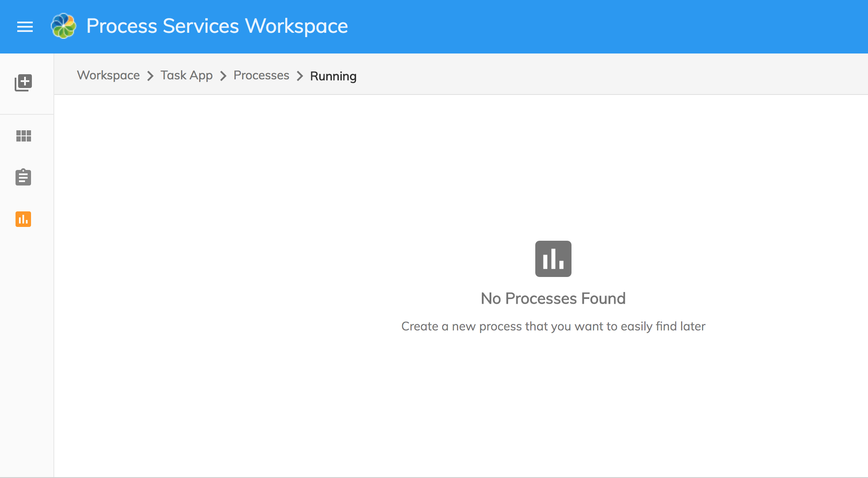The height and width of the screenshot is (478, 868).
Task: Click the divider line below the create icon
Action: click(x=27, y=114)
